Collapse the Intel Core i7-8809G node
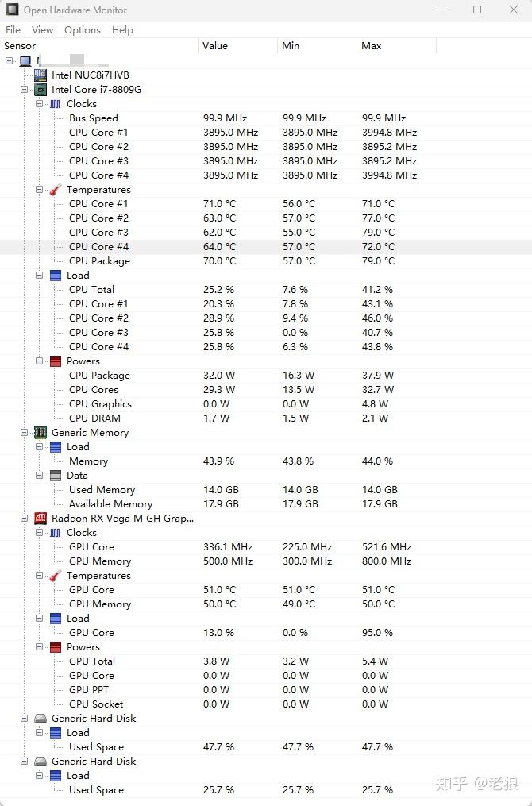The width and height of the screenshot is (532, 806). pos(25,90)
